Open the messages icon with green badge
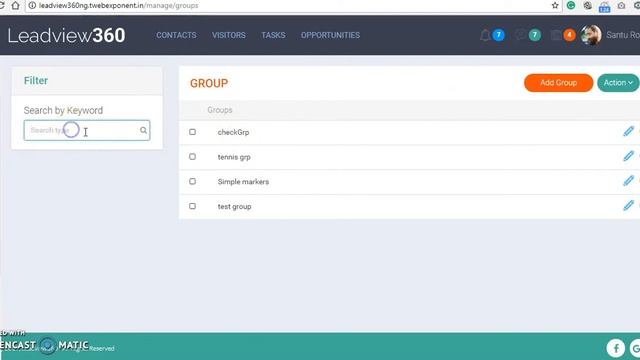This screenshot has height=360, width=640. coord(520,35)
